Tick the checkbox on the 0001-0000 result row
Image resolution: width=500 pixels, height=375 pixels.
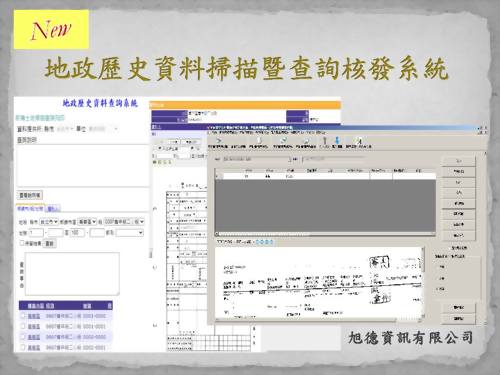pos(23,315)
